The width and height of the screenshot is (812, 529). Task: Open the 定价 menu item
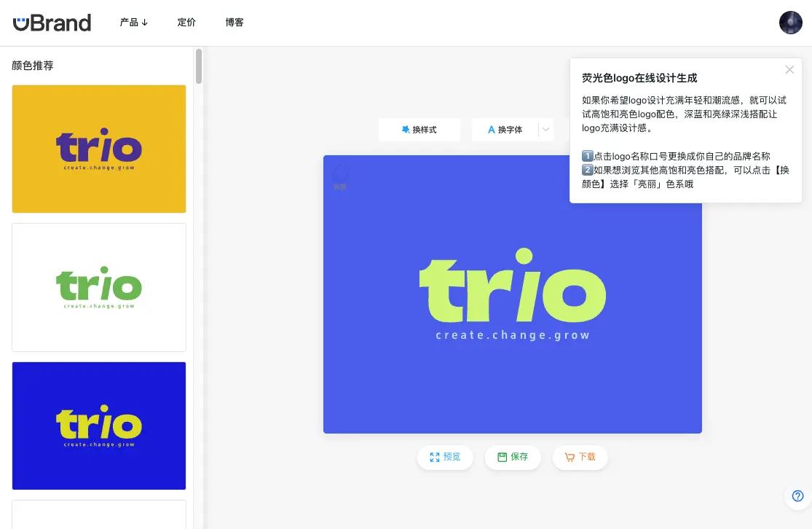coord(186,22)
